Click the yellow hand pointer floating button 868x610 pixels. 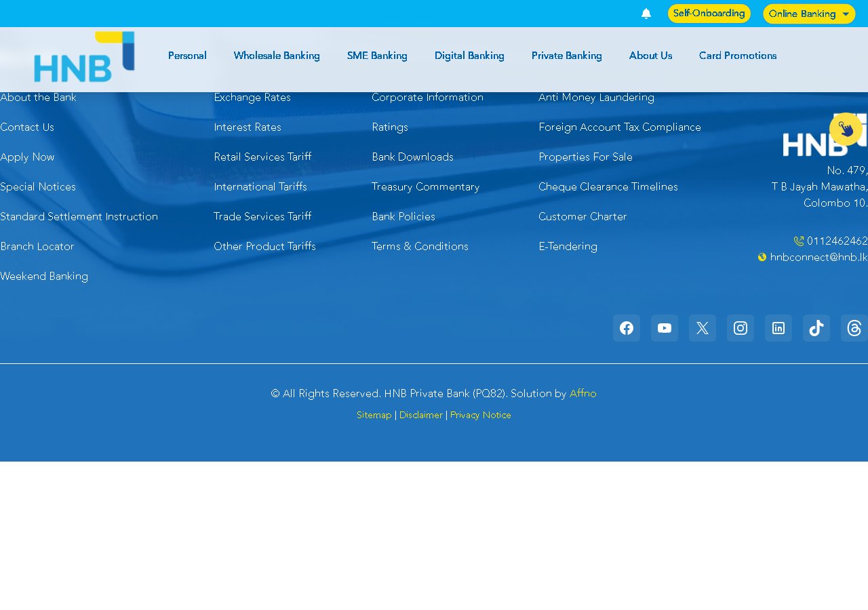(846, 129)
